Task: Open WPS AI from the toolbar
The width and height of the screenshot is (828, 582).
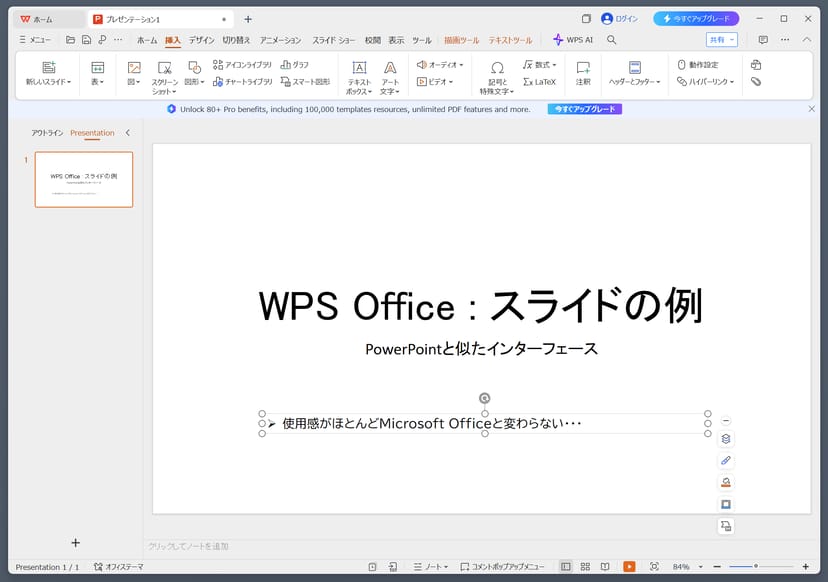Action: [573, 40]
